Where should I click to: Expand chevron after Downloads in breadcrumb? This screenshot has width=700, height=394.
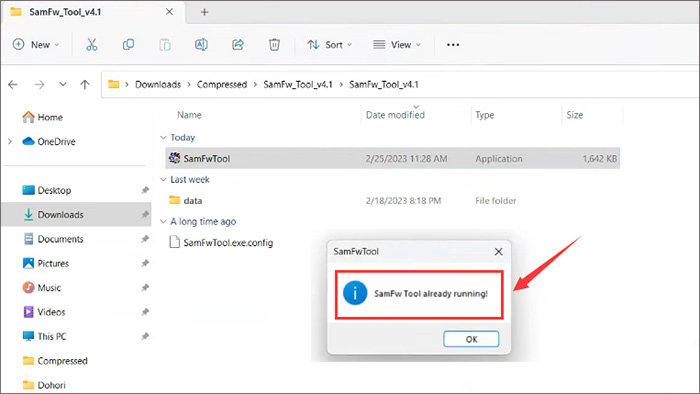[x=189, y=84]
